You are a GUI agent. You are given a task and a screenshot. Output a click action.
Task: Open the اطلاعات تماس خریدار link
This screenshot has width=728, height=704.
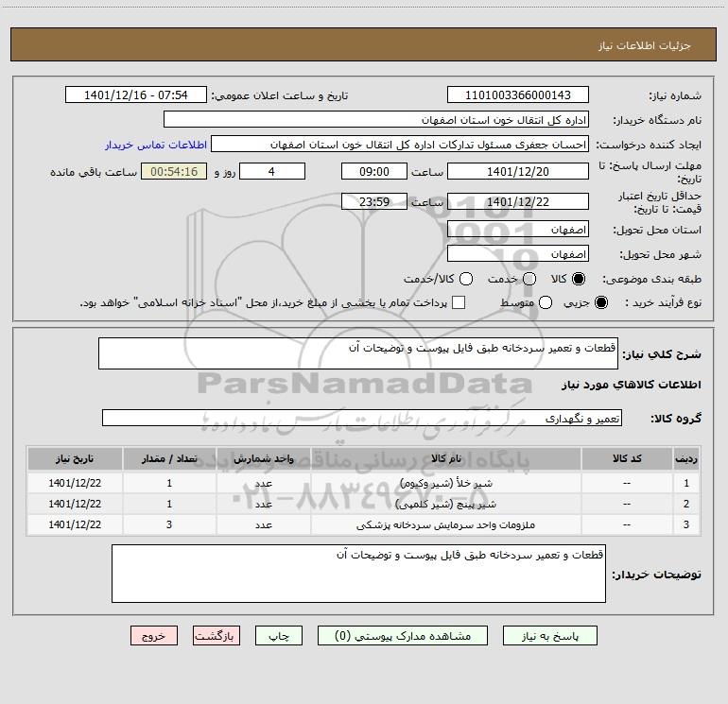156,145
